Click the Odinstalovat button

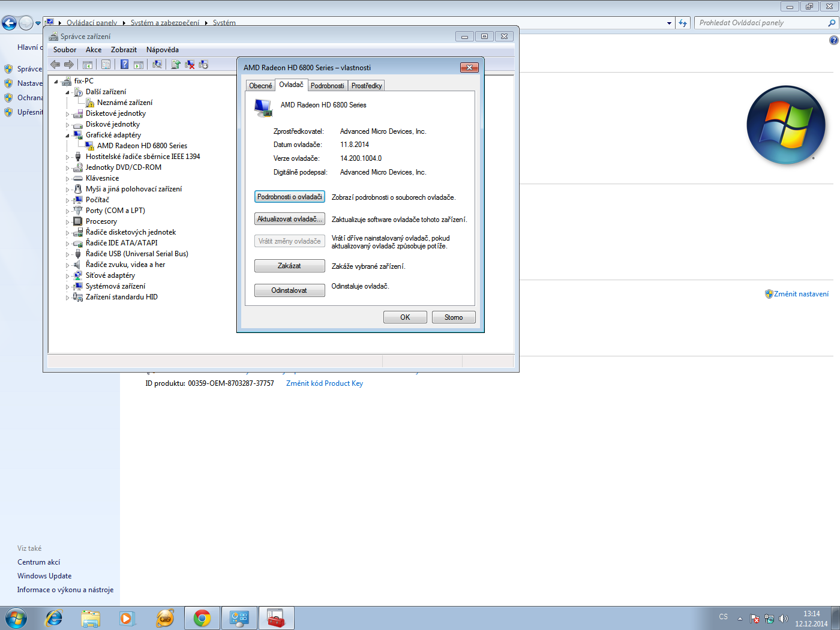(290, 290)
